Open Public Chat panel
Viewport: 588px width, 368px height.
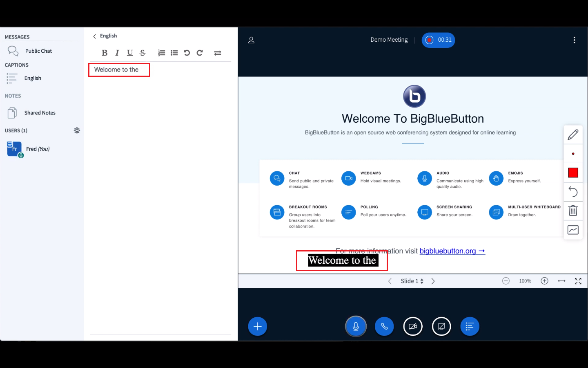(38, 51)
